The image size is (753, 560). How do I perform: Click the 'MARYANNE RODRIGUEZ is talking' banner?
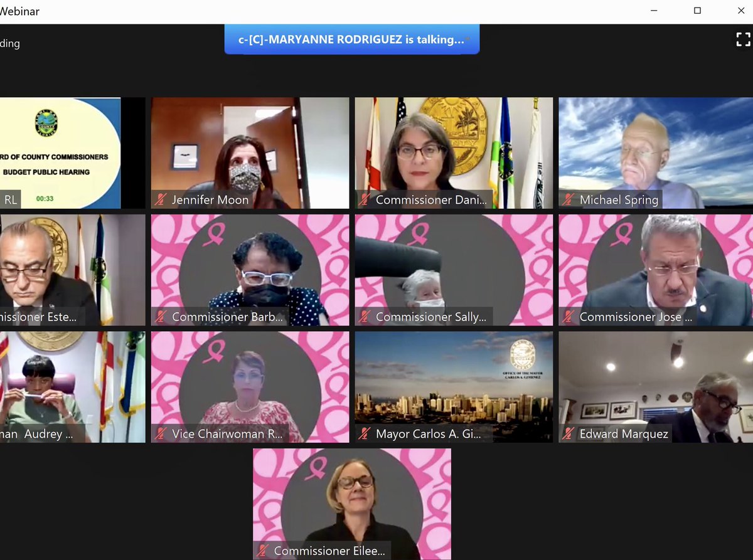(x=352, y=39)
